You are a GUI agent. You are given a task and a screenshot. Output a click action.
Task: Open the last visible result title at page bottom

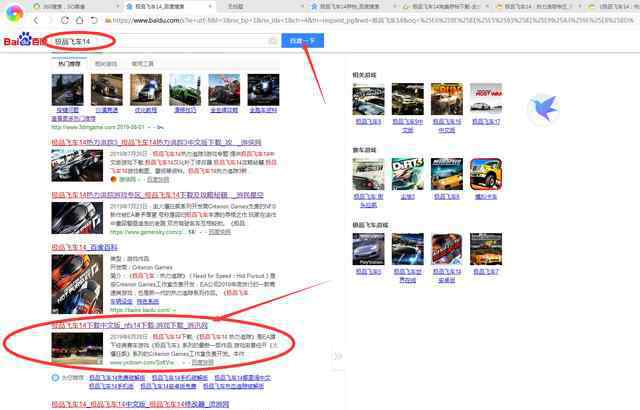[x=140, y=404]
